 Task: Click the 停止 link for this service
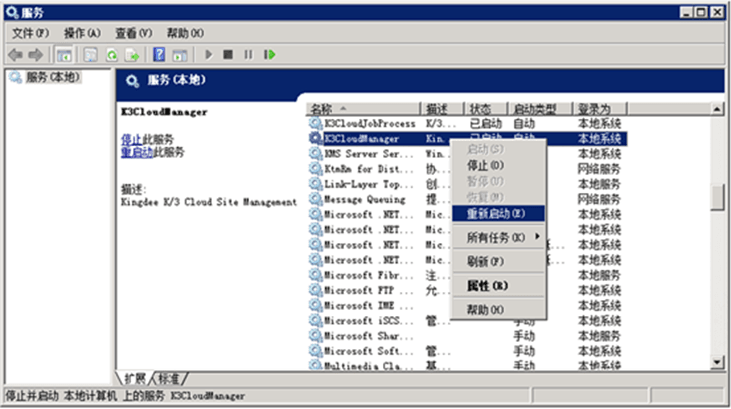[x=131, y=139]
